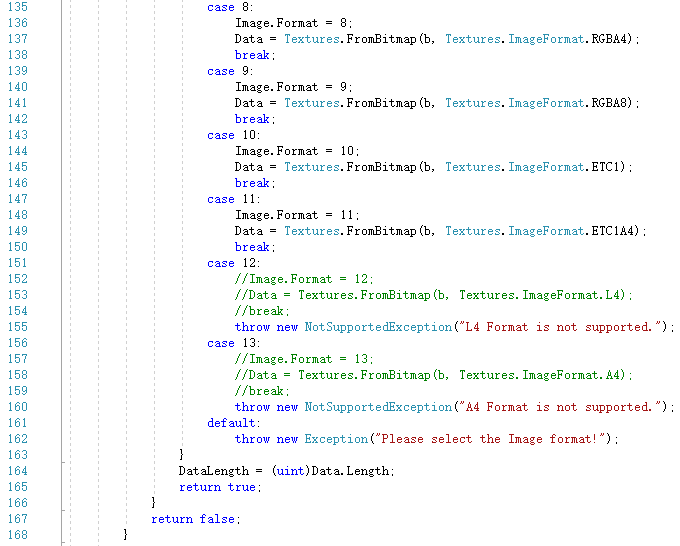Screen dimensions: 680x546
Task: Click 'throw' keyword on line 162
Action: 252,439
